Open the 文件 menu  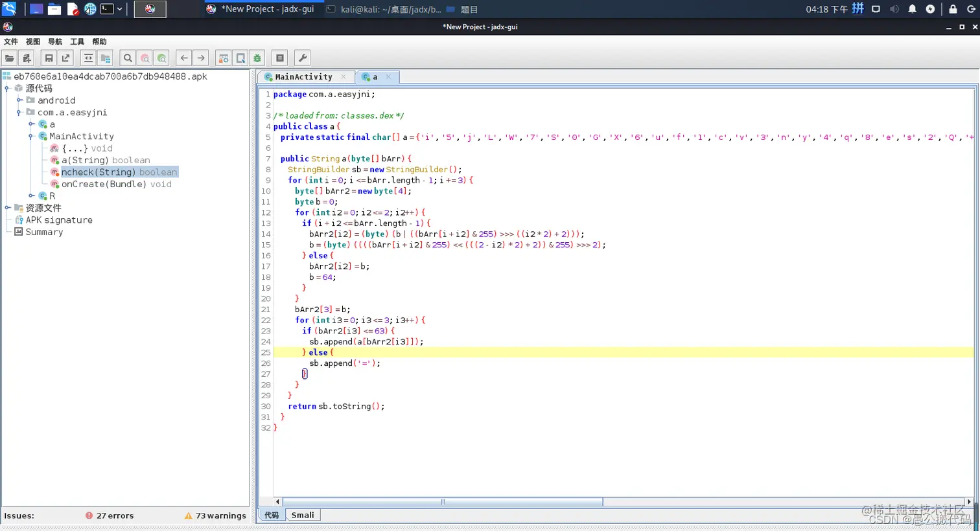pyautogui.click(x=11, y=41)
